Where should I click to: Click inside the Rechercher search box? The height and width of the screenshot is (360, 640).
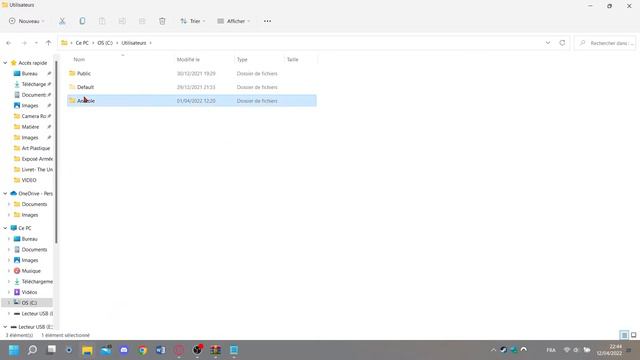606,43
